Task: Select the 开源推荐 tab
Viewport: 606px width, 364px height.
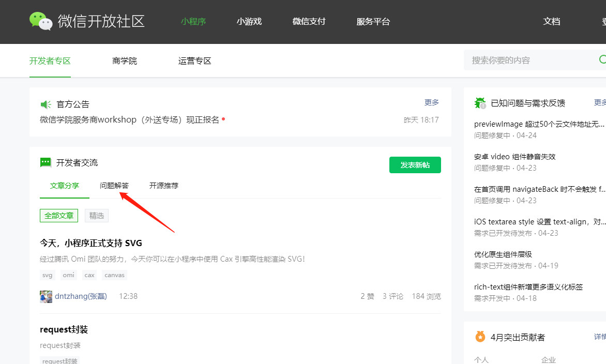Action: 164,186
